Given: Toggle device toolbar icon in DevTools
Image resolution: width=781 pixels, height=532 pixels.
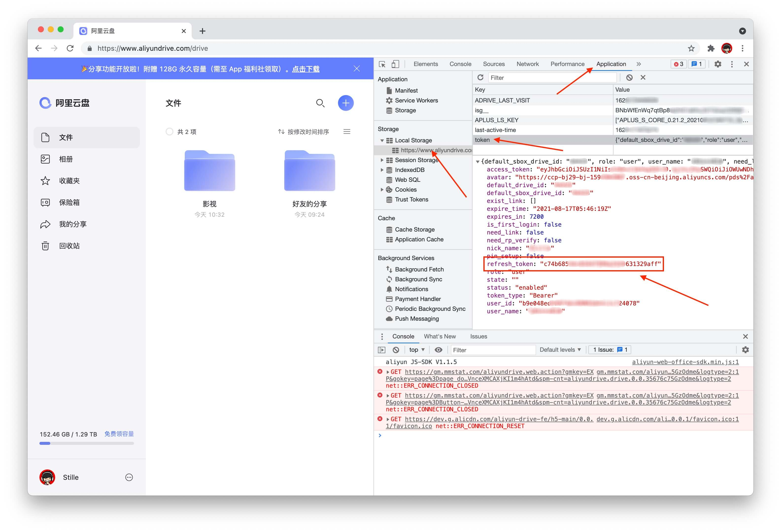Looking at the screenshot, I should 395,64.
